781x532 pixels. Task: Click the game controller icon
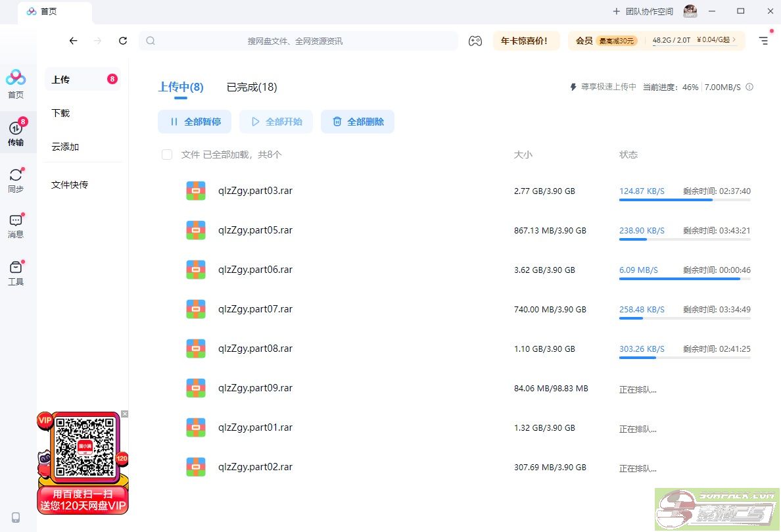coord(475,41)
